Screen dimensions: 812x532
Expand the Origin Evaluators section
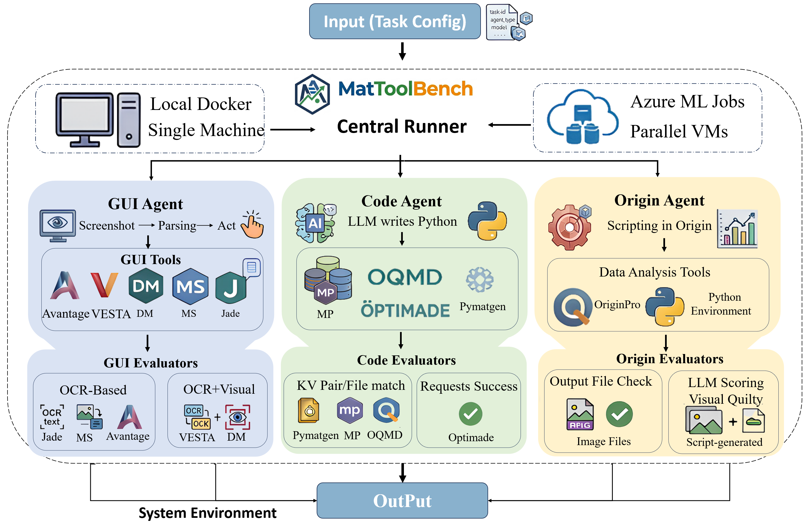670,358
